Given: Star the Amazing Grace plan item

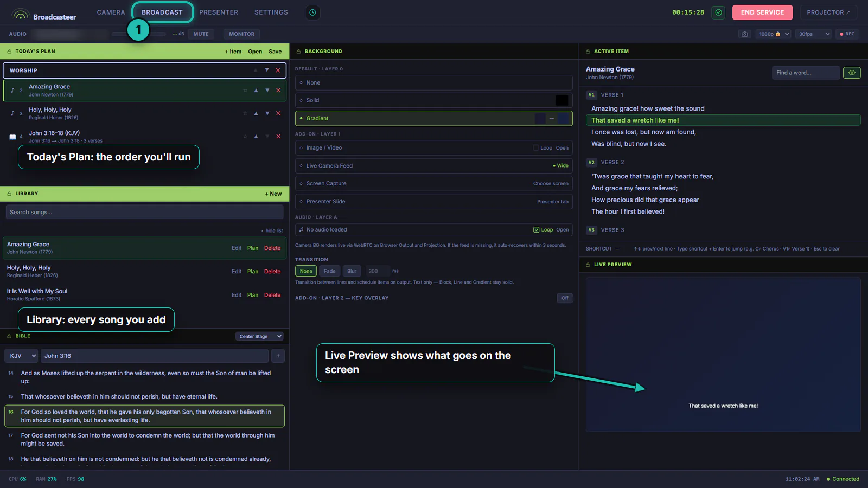Looking at the screenshot, I should [245, 91].
